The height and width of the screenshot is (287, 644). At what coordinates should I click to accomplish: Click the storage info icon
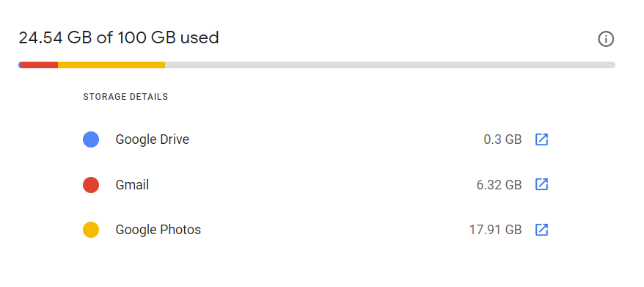pos(606,39)
